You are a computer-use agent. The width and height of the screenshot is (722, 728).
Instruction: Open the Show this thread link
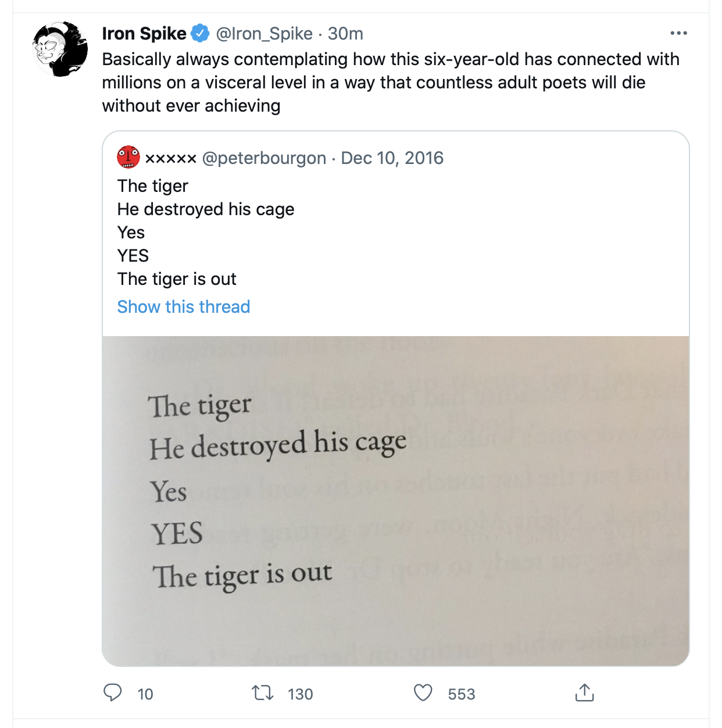point(184,306)
